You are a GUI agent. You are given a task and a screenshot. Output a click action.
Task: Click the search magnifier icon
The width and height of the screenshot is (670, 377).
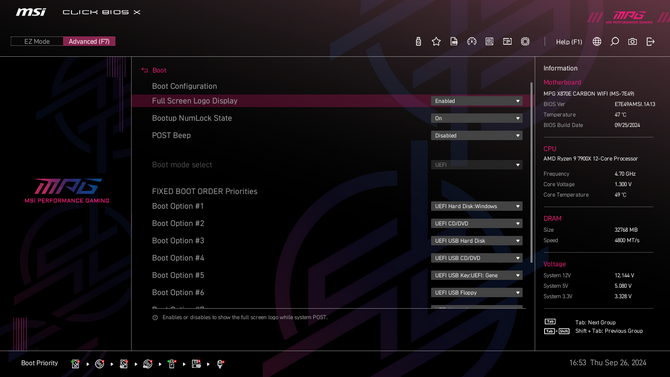pos(614,41)
